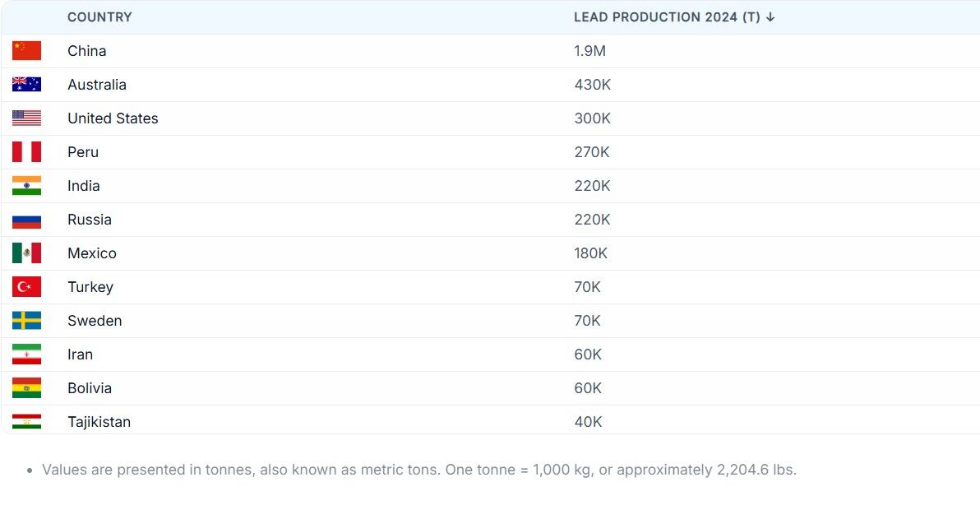Click China's 1.9M production value

[589, 51]
